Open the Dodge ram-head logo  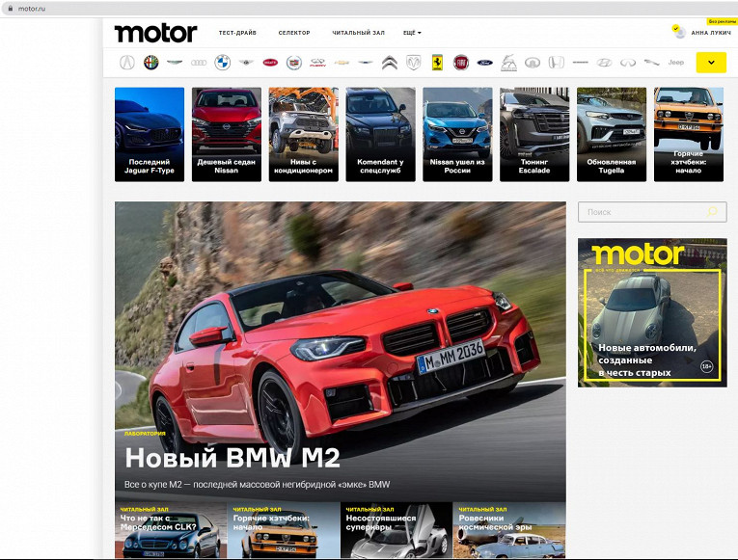tap(413, 62)
